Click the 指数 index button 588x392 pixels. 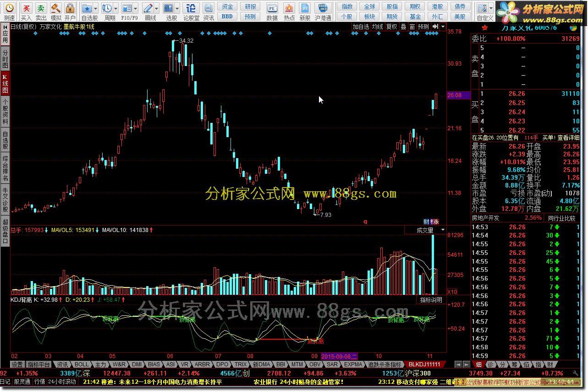coord(347,6)
